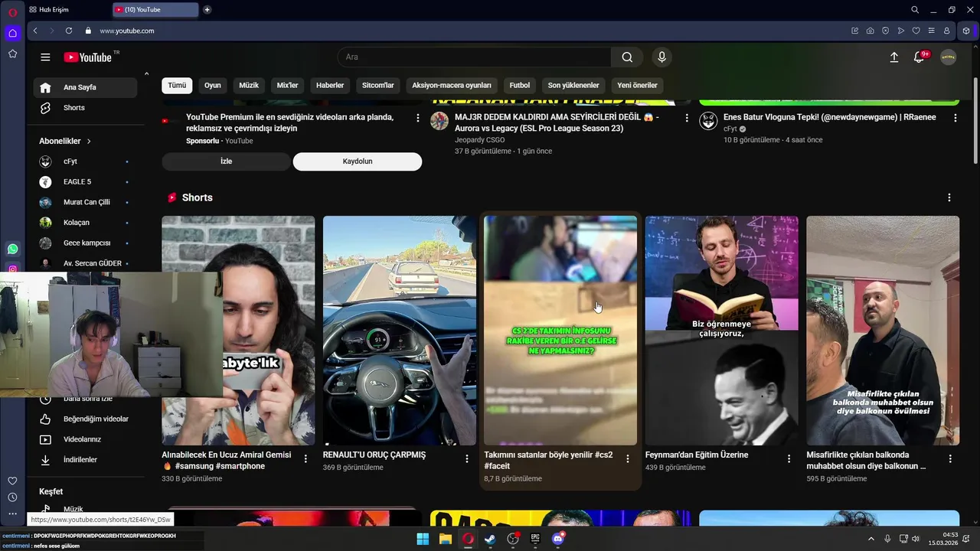Open the tab search magnifier icon

coord(915,10)
